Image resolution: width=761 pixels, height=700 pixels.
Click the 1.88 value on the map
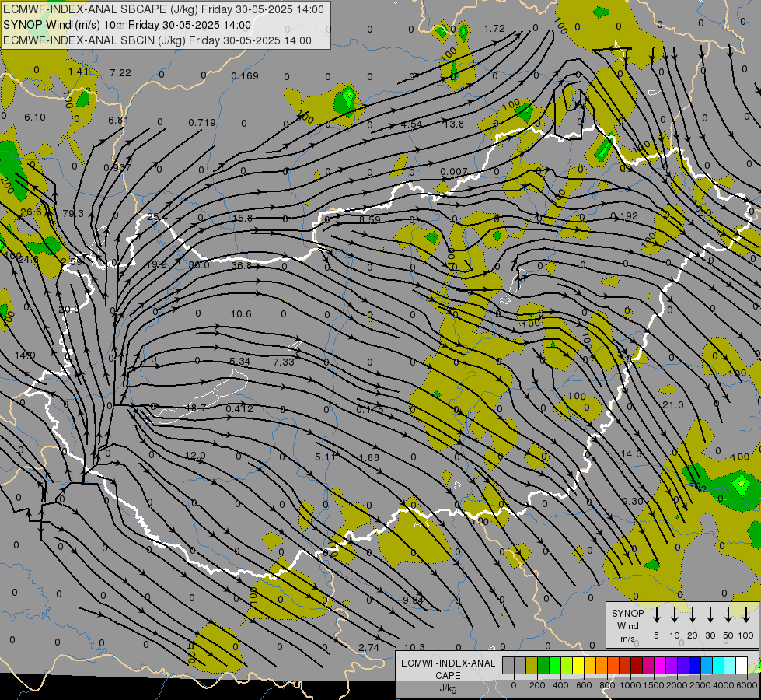point(369,457)
